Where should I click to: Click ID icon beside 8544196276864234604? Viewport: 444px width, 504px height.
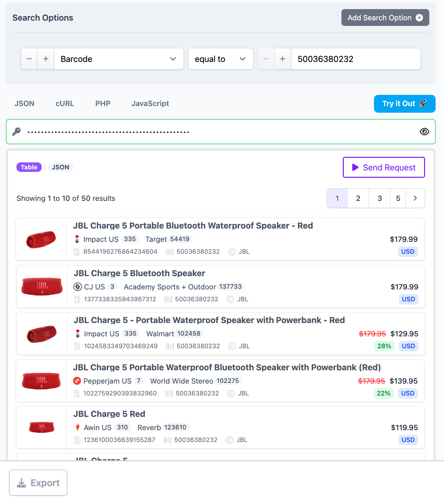coord(77,252)
